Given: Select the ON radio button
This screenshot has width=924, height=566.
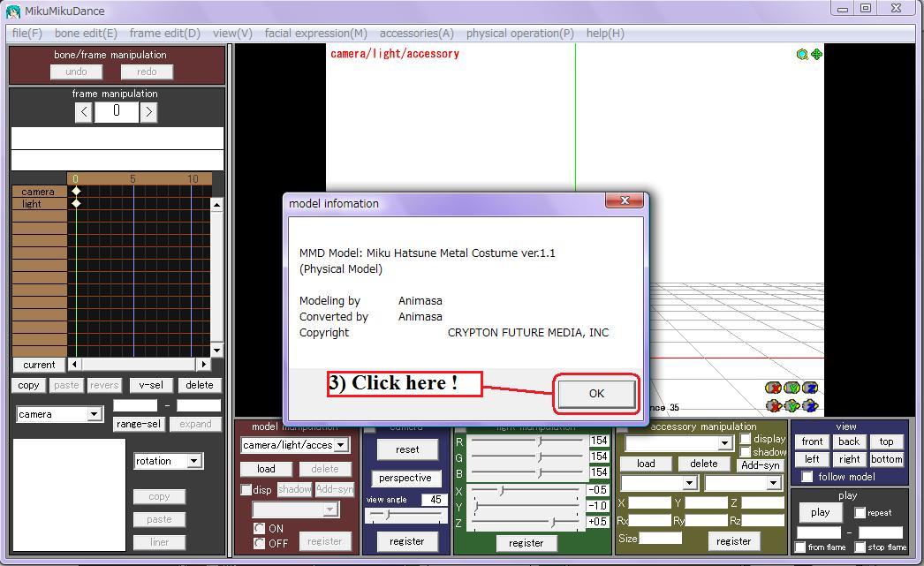Looking at the screenshot, I should (259, 528).
